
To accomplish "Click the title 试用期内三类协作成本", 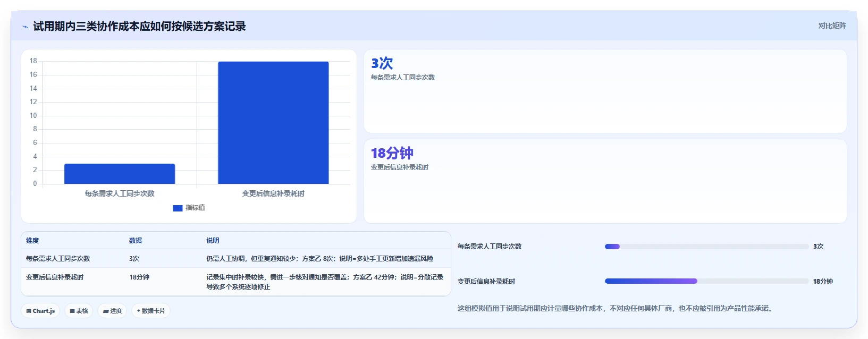I will 139,27.
